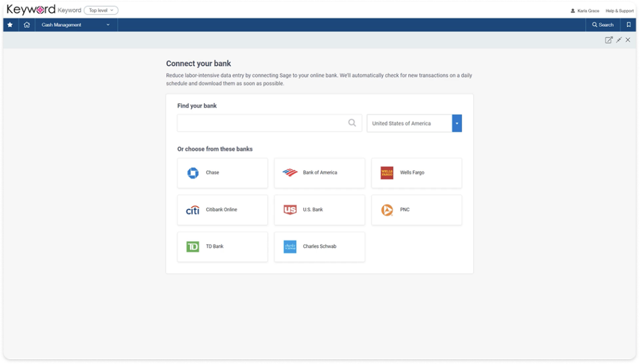The height and width of the screenshot is (364, 640).
Task: Focus the Find your bank field
Action: click(x=269, y=123)
